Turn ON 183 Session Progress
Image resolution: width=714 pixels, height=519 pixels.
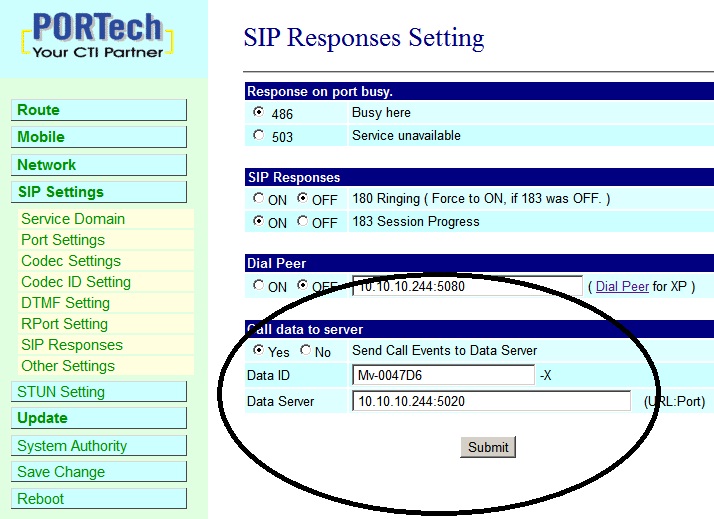(259, 221)
